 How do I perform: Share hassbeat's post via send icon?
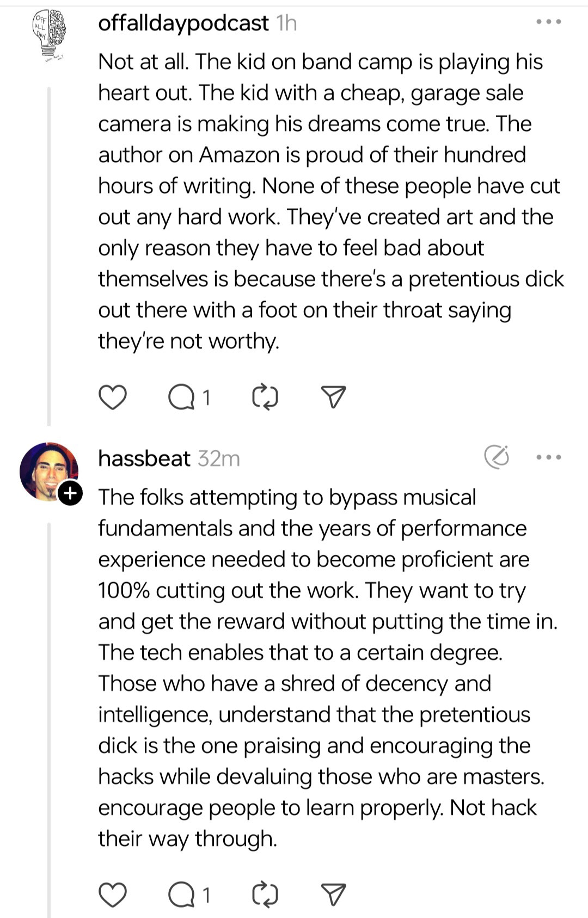click(x=333, y=895)
